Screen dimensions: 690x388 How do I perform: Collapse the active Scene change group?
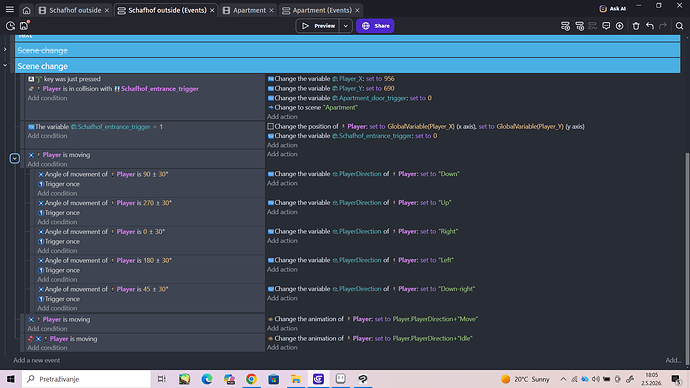click(5, 66)
